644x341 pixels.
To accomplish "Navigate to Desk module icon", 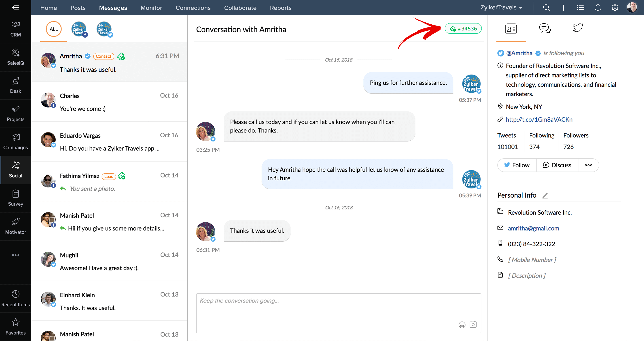I will (16, 85).
